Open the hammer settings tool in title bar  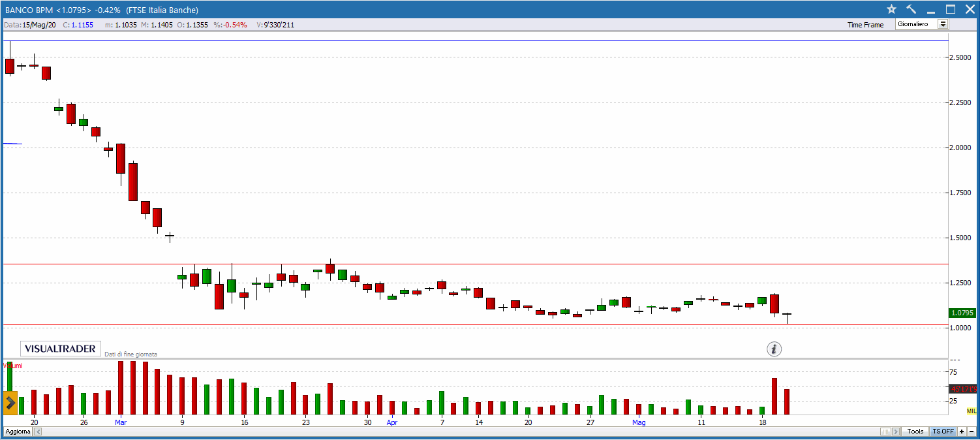tap(911, 9)
